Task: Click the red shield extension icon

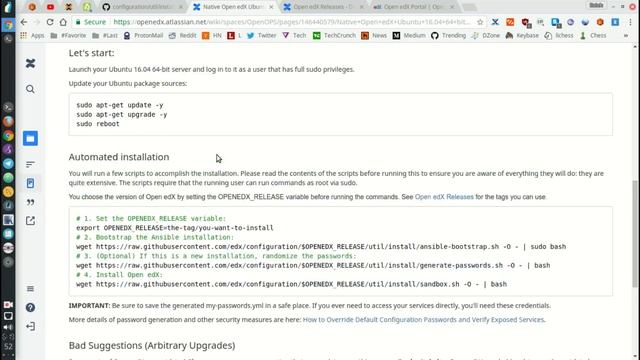Action: (526, 22)
